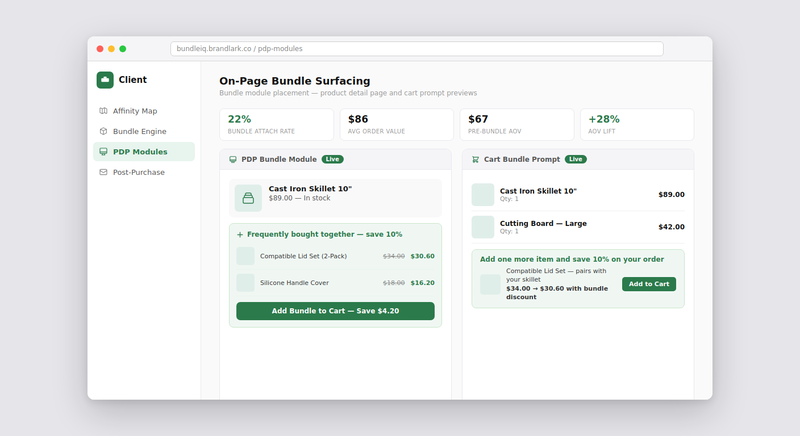Click the Bundle Engine cube icon
The width and height of the screenshot is (800, 436).
(103, 131)
